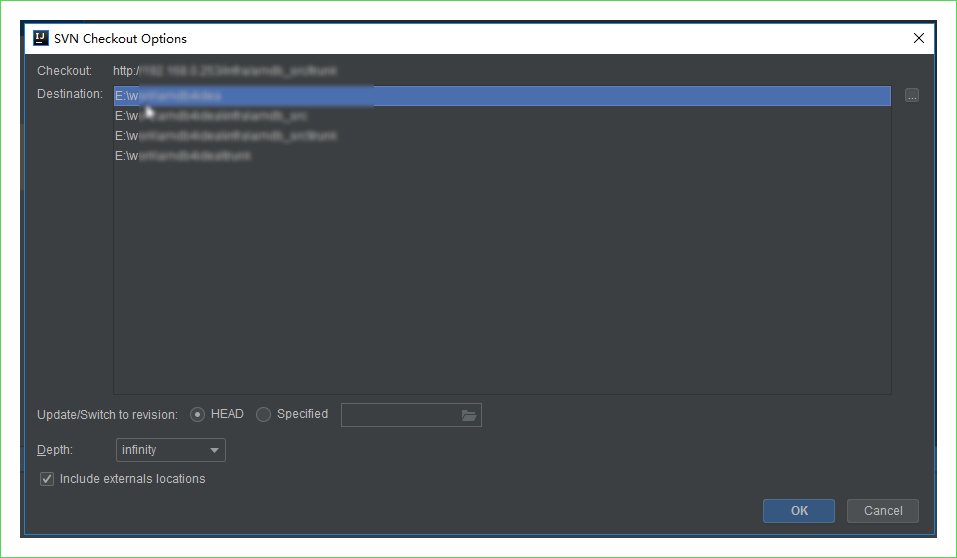957x558 pixels.
Task: Select the Specified revision radio button
Action: (x=263, y=415)
